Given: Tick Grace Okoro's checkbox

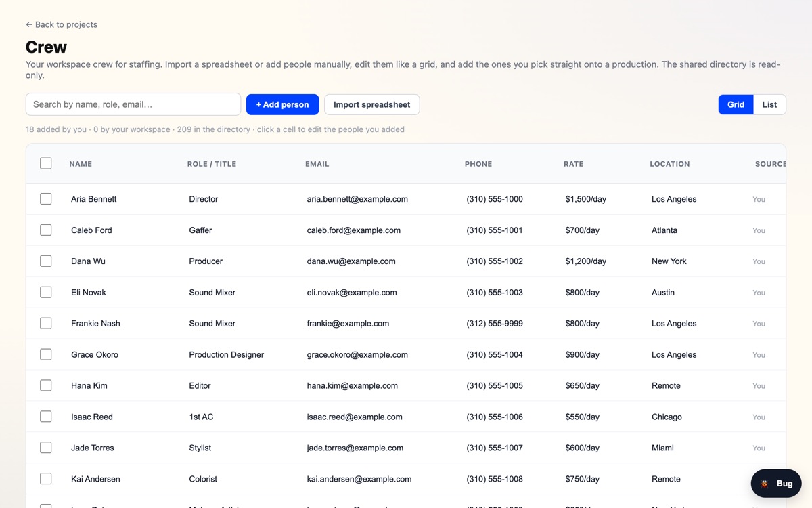Looking at the screenshot, I should 46,355.
